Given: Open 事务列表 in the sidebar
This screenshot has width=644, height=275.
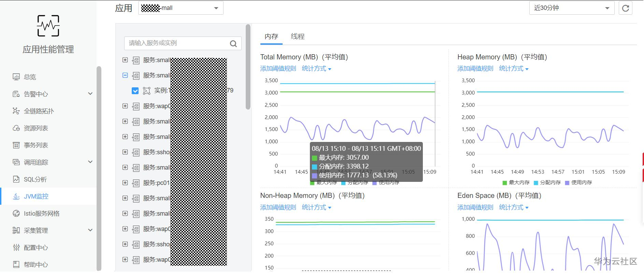Looking at the screenshot, I should coord(36,145).
